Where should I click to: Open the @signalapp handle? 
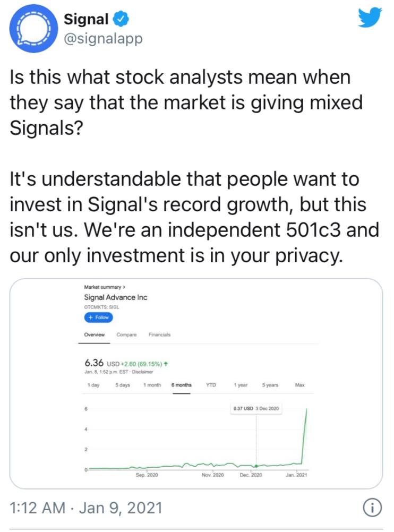click(x=103, y=38)
